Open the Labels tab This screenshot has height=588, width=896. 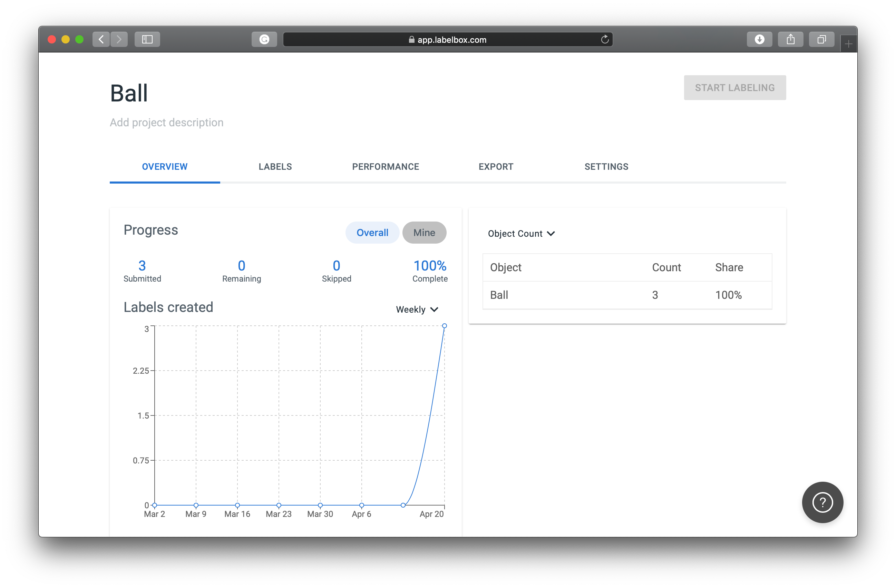pos(275,166)
